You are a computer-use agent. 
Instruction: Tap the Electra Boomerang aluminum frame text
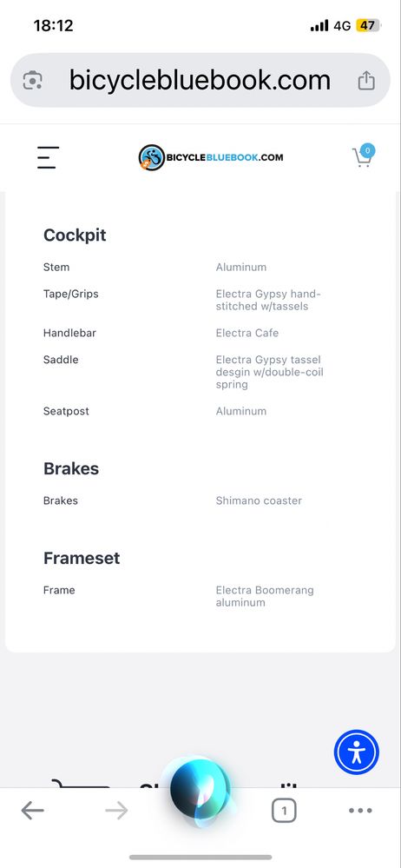click(265, 596)
